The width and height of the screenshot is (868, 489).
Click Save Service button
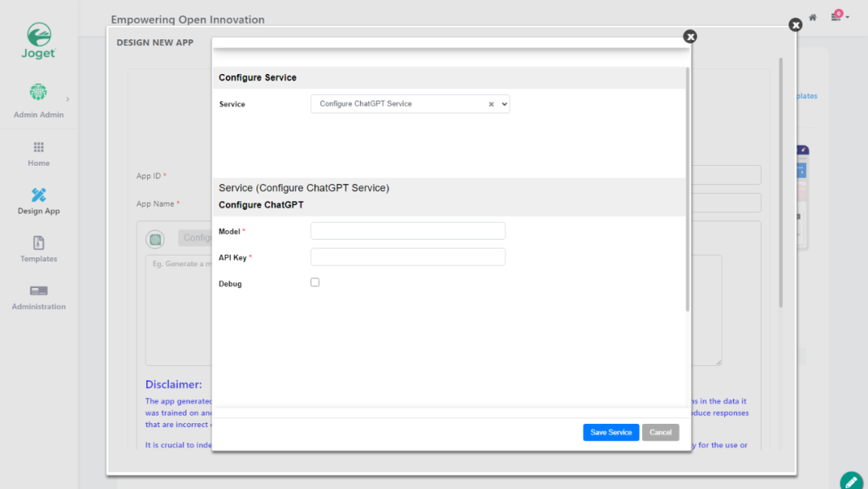(611, 433)
